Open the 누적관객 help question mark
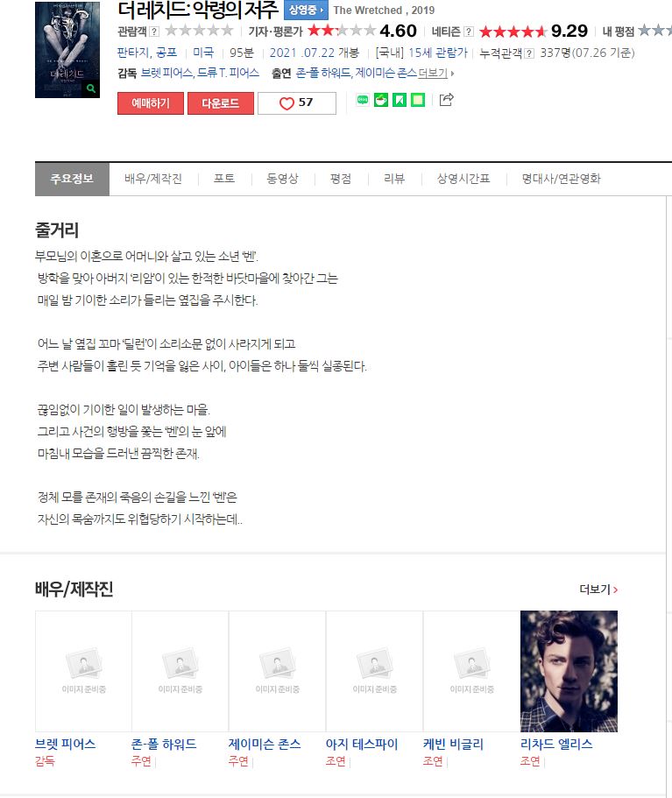The height and width of the screenshot is (798, 672). 529,53
